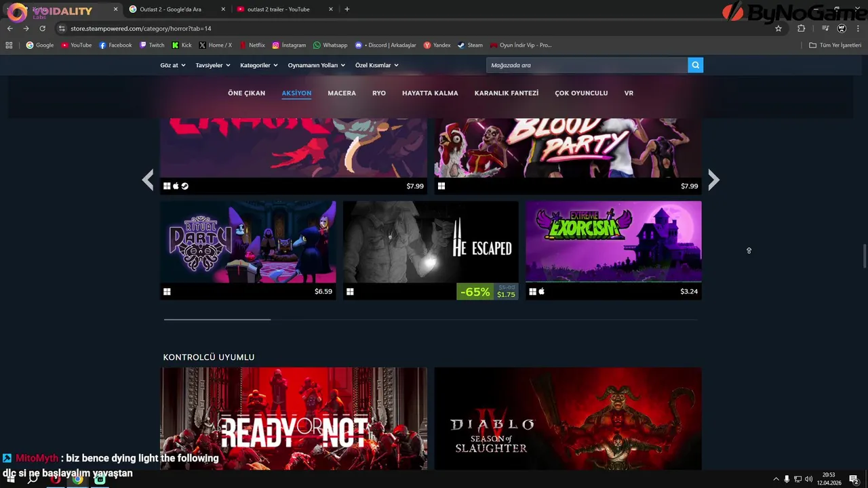The width and height of the screenshot is (868, 488).
Task: Click the browser address bar URL
Action: (141, 28)
